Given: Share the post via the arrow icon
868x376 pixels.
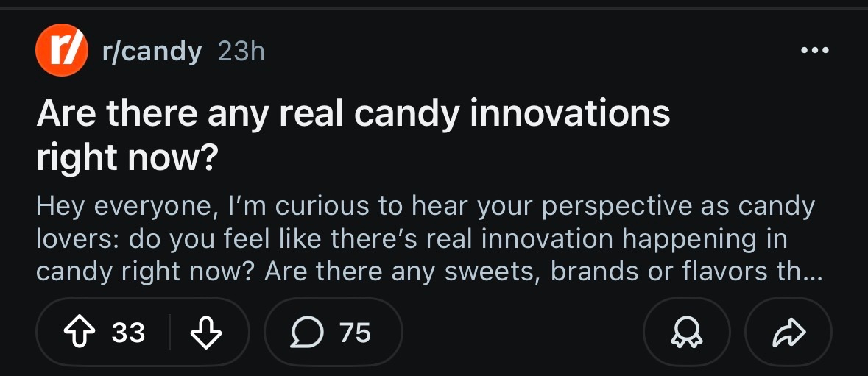Looking at the screenshot, I should pyautogui.click(x=788, y=333).
